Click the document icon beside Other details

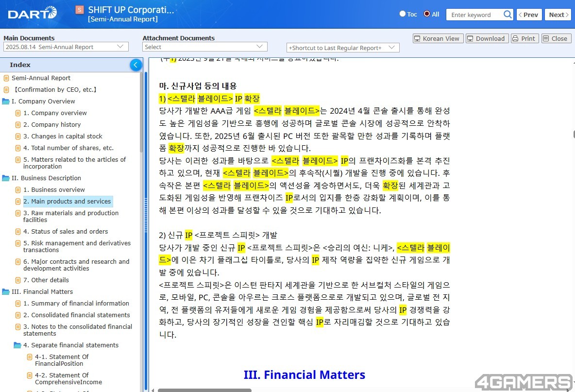(x=18, y=280)
